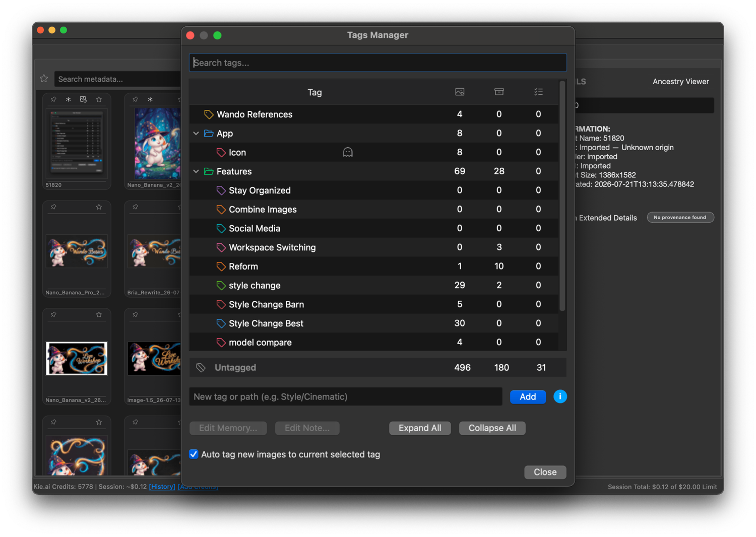
Task: Click the green folder icon beside Features
Action: (x=209, y=171)
